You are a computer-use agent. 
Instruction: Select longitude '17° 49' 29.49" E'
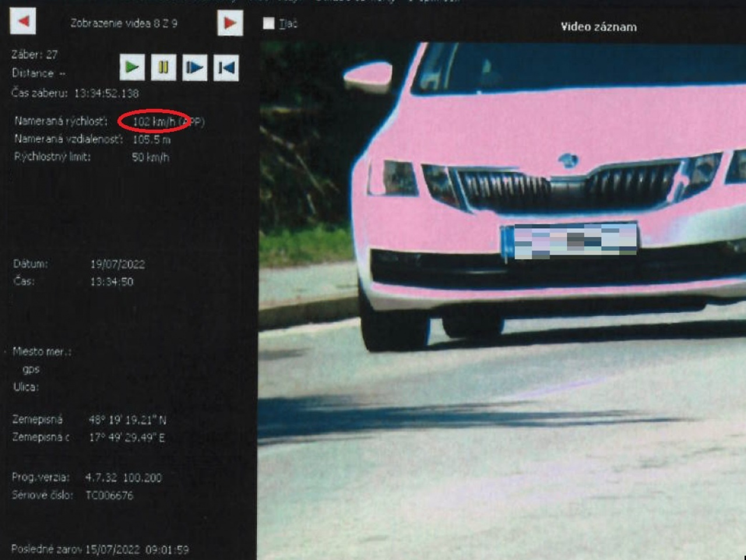tap(127, 437)
